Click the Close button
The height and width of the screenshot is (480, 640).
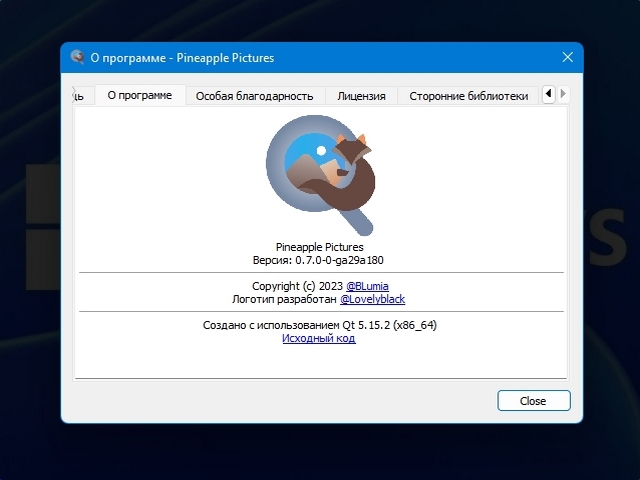(x=534, y=400)
